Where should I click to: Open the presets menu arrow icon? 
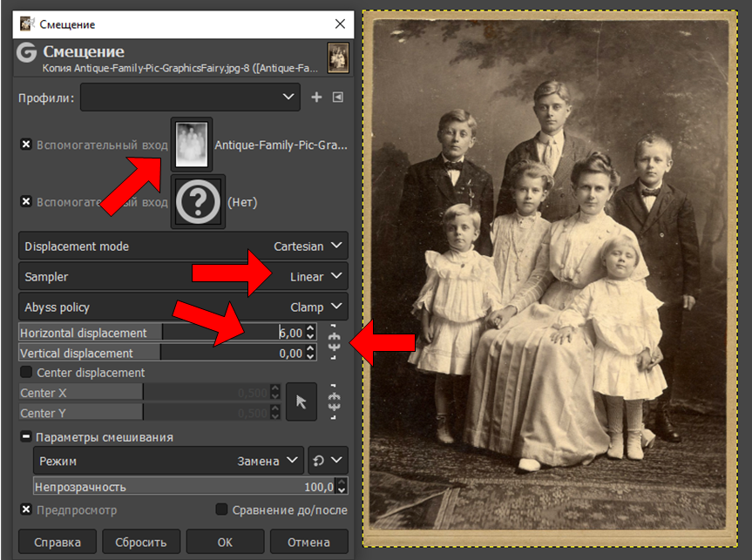coord(337,98)
